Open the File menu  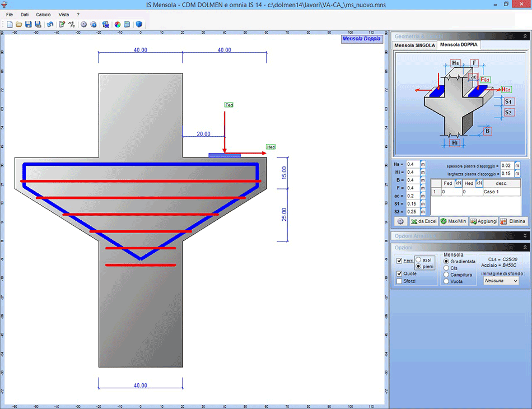pyautogui.click(x=10, y=15)
